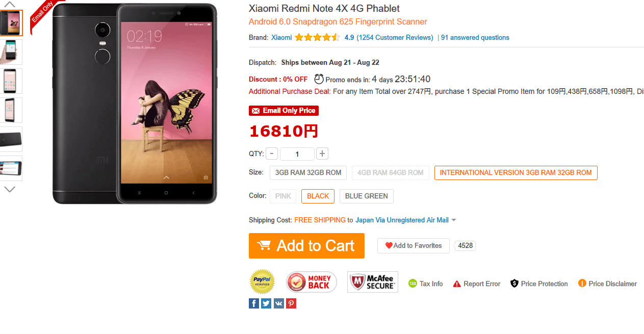Select Blue Green color option
Image resolution: width=644 pixels, height=334 pixels.
tap(366, 196)
